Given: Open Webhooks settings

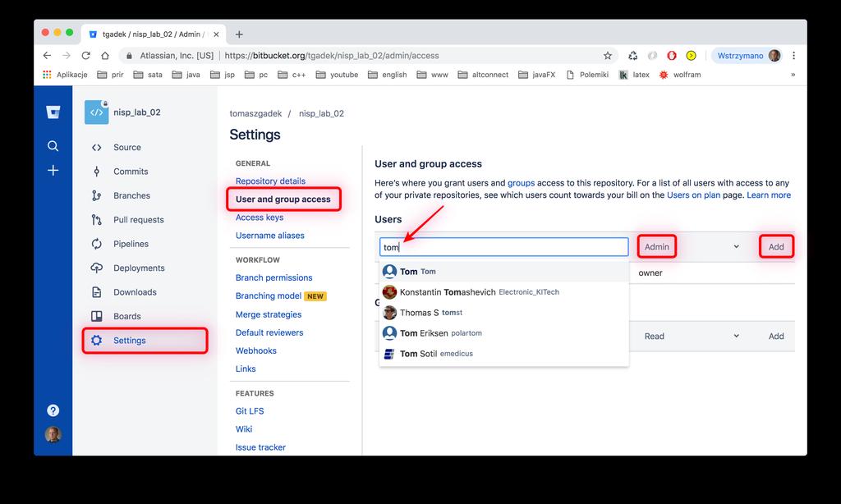Looking at the screenshot, I should click(x=256, y=351).
